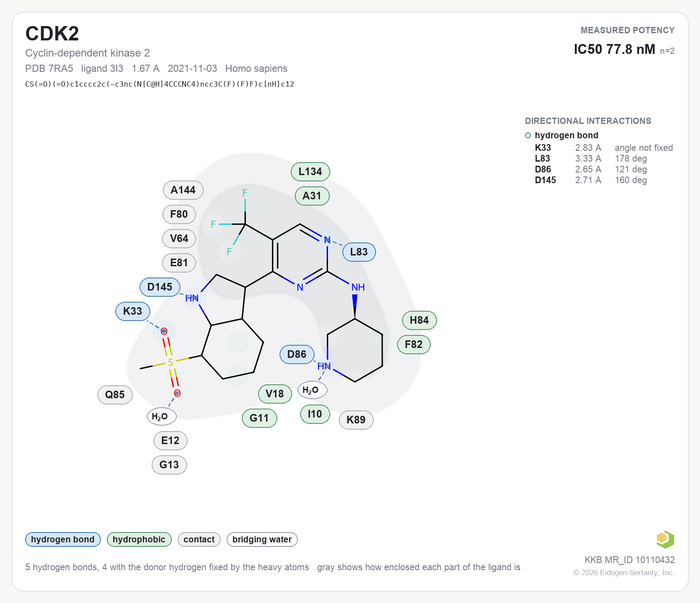The image size is (700, 603).
Task: Click the G13 residue label
Action: point(169,465)
